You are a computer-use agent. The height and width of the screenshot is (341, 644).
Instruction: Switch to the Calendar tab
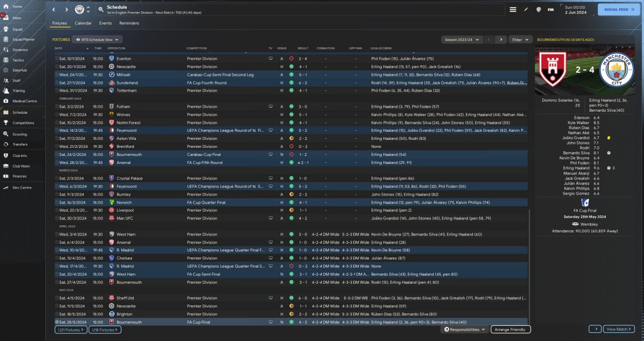(x=83, y=23)
